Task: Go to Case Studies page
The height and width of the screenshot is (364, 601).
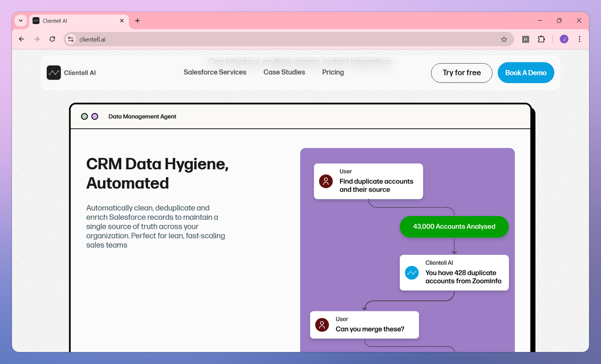Action: tap(284, 72)
